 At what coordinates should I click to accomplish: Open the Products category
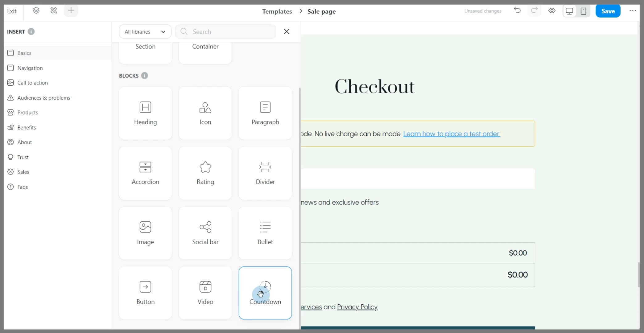point(27,113)
